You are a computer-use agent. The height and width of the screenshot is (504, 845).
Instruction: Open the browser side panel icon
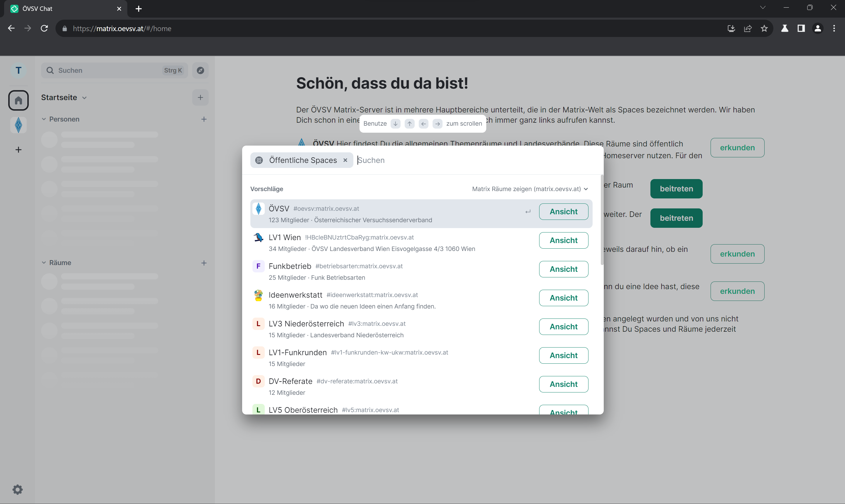tap(801, 28)
